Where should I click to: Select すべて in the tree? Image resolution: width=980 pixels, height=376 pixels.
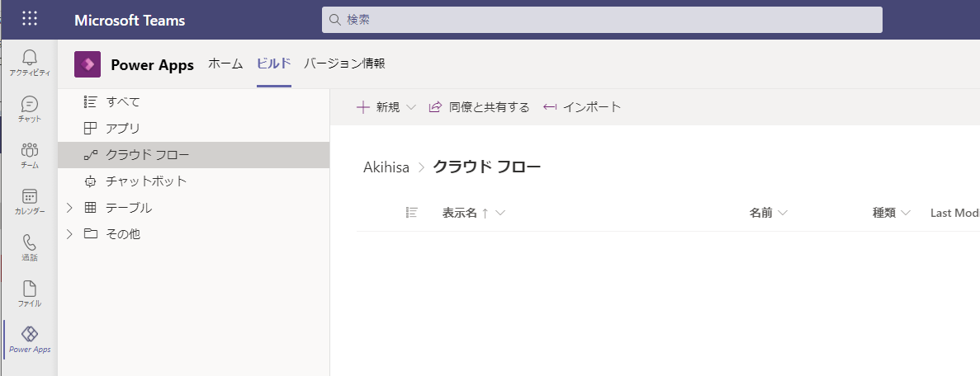pyautogui.click(x=194, y=102)
